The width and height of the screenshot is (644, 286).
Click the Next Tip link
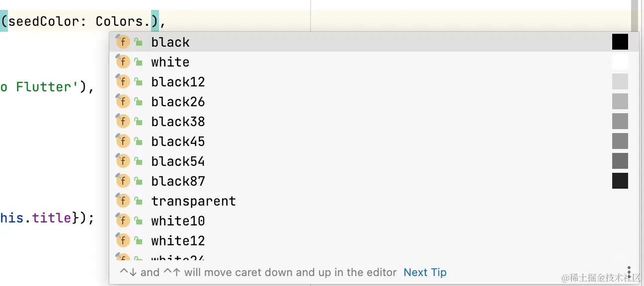(425, 272)
